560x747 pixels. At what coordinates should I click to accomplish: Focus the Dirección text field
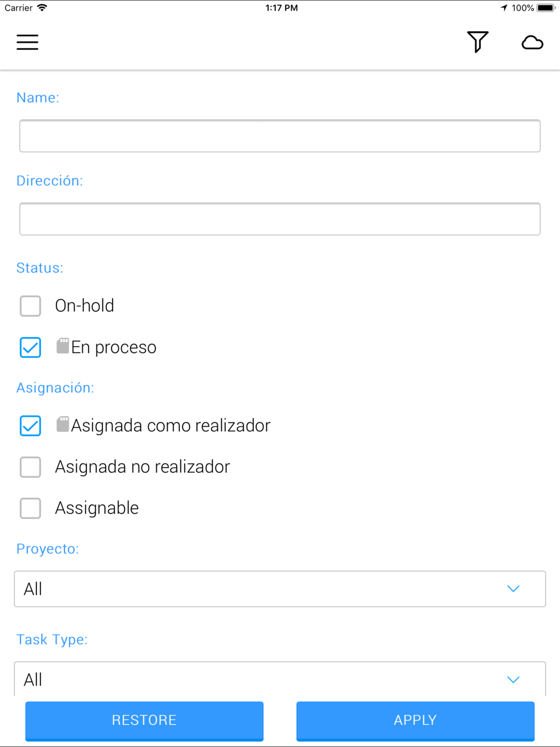click(x=280, y=219)
